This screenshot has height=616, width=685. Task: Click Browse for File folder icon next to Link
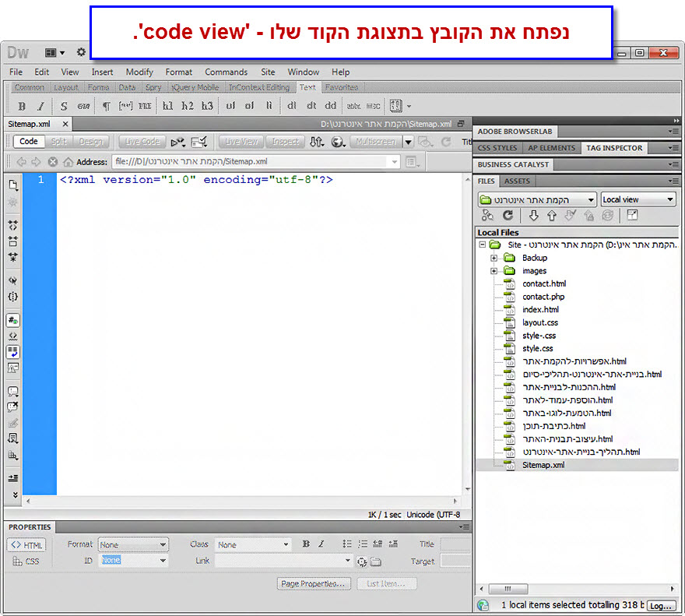[x=376, y=561]
